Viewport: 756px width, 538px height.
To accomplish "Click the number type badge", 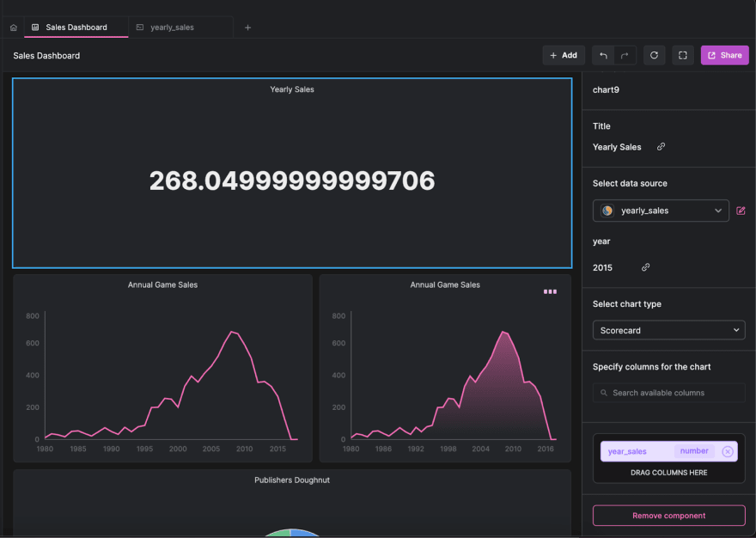I will (x=694, y=451).
